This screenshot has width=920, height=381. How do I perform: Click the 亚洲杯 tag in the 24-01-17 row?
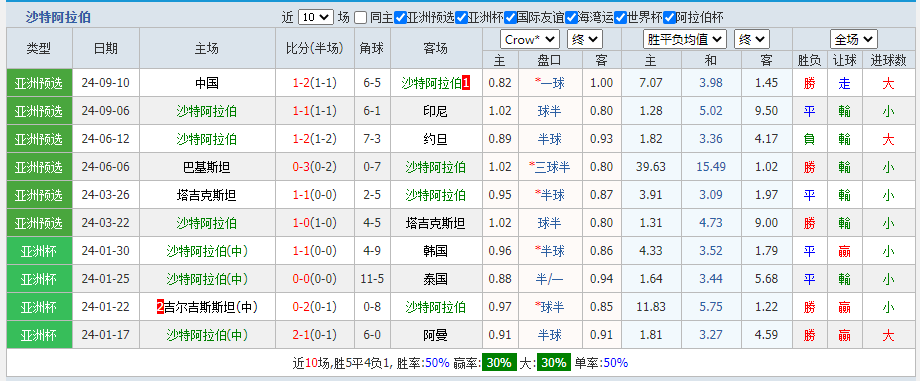coord(39,335)
